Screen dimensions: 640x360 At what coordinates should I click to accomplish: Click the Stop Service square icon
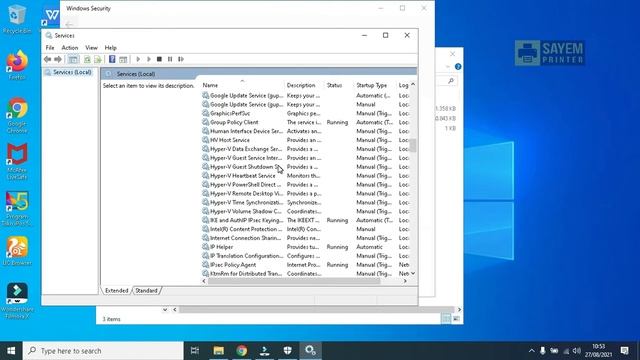click(159, 59)
